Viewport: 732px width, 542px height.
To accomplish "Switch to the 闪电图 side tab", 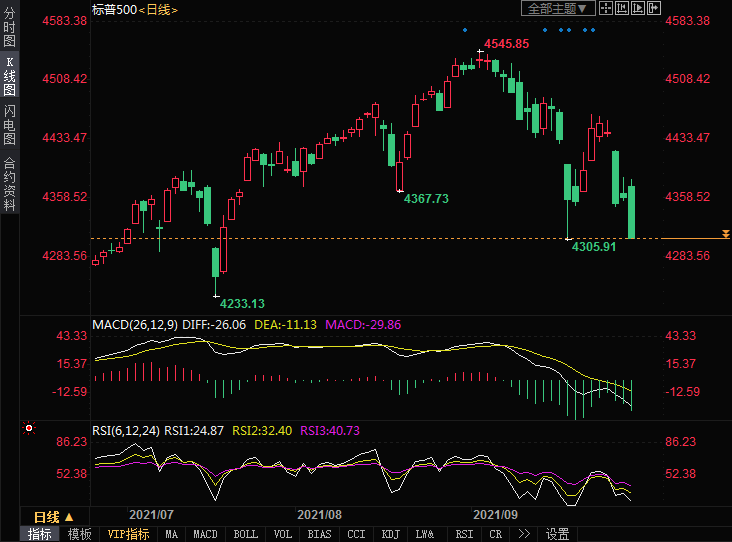I will 9,124.
